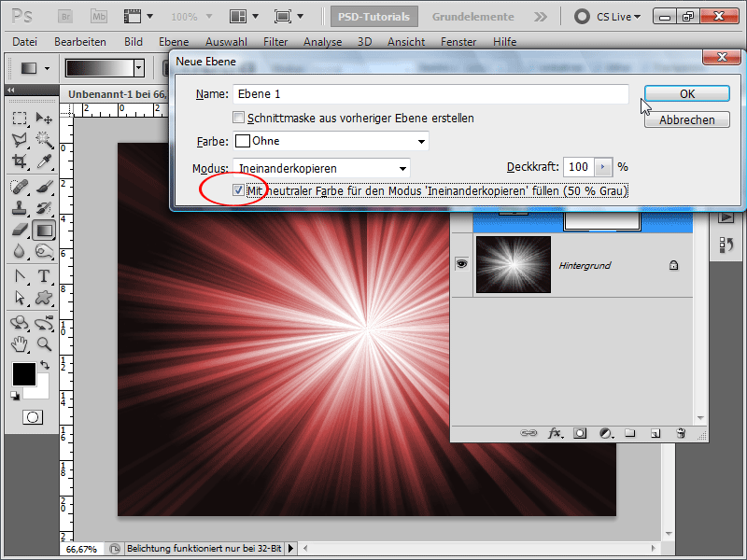Select the Clone Stamp tool
The width and height of the screenshot is (747, 560).
(x=20, y=208)
